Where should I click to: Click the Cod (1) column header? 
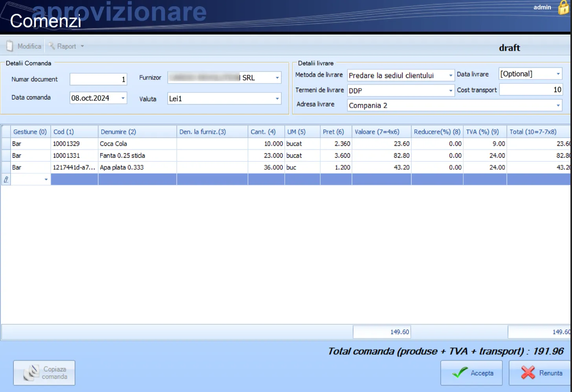pos(74,132)
